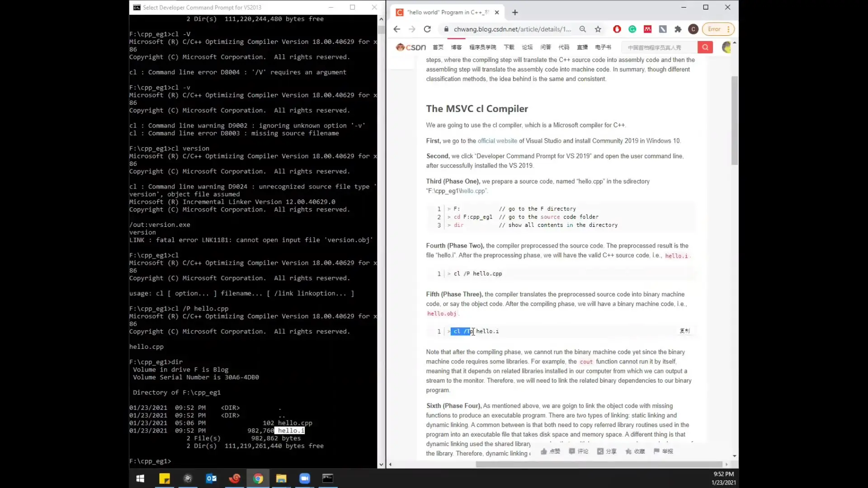Screen dimensions: 868x488
Task: Click horizontal scrollbar right arrow in browser
Action: coord(726,465)
